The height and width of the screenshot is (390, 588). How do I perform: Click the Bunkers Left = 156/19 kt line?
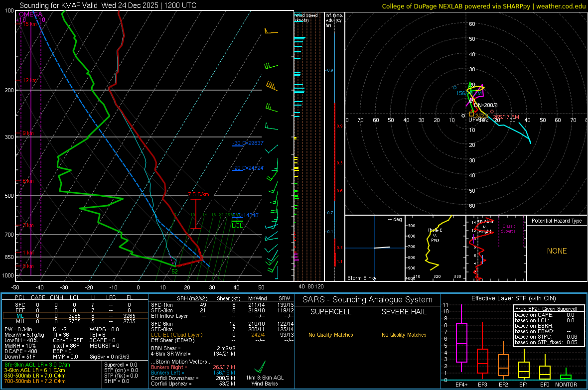pos(193,373)
